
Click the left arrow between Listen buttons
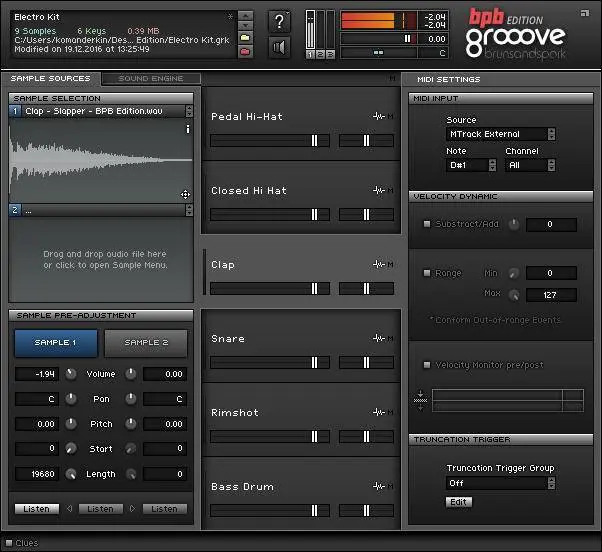[69, 509]
